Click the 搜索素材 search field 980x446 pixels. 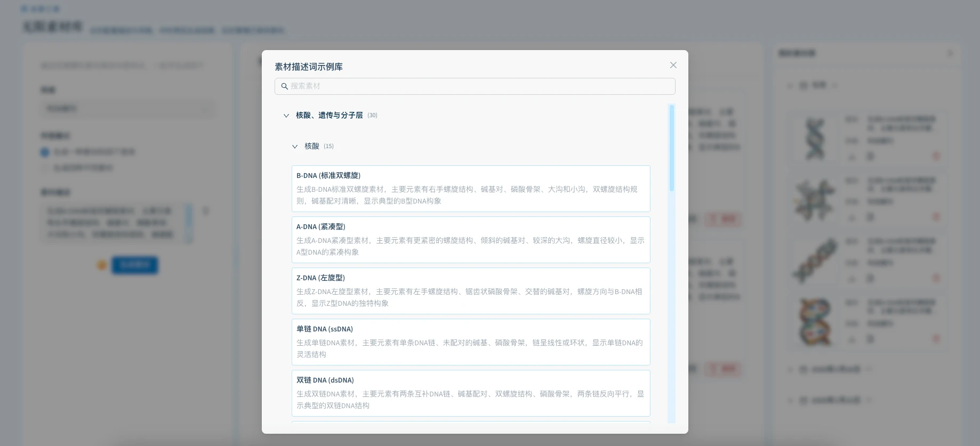475,86
